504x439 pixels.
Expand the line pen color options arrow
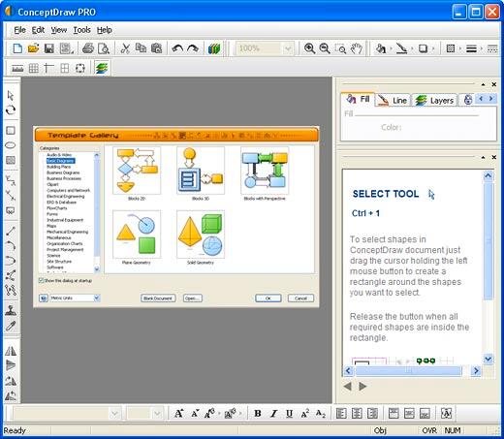click(412, 48)
